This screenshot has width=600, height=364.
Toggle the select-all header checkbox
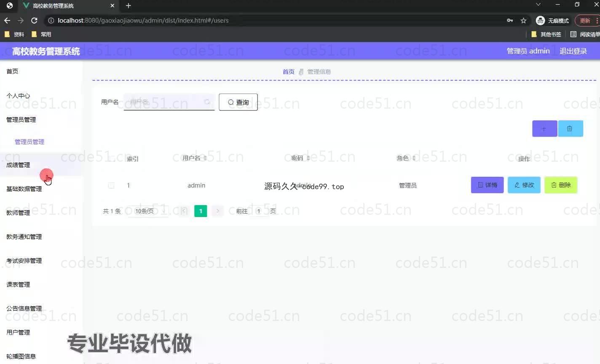click(111, 158)
